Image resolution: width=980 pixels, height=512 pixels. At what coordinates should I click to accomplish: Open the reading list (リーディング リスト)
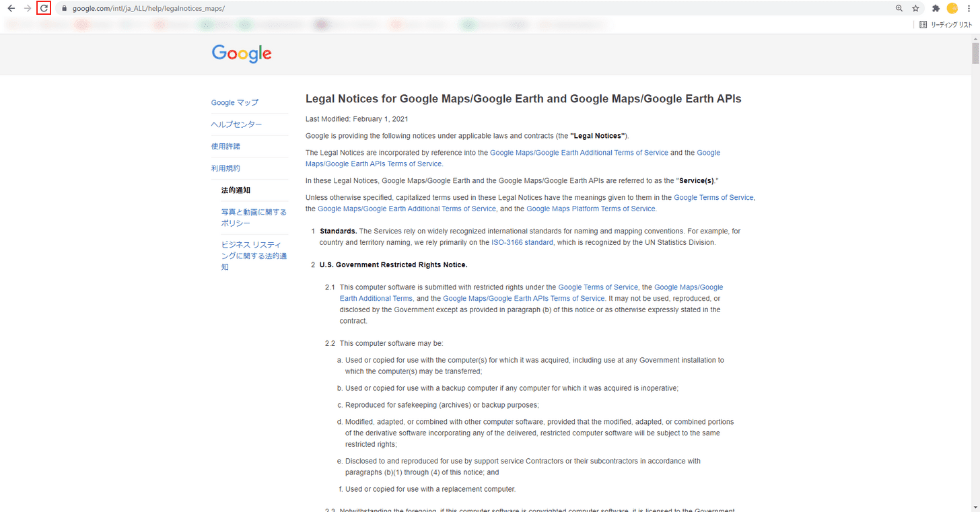(x=946, y=25)
